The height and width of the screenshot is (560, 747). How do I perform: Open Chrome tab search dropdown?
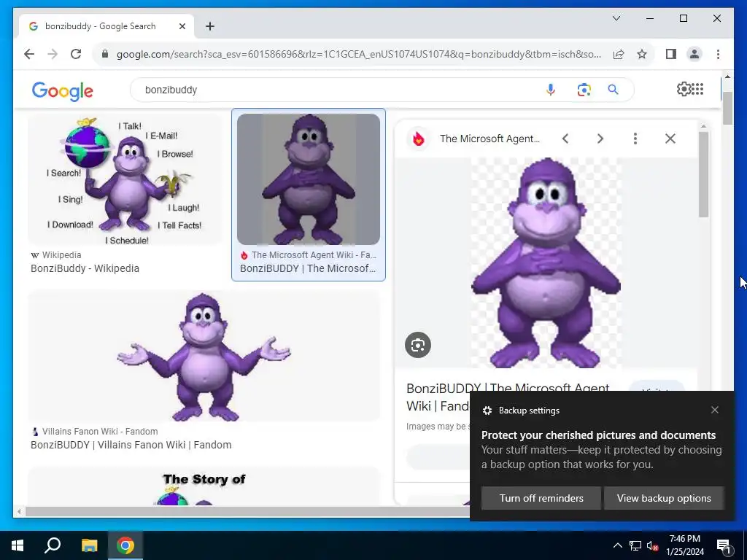pyautogui.click(x=616, y=18)
